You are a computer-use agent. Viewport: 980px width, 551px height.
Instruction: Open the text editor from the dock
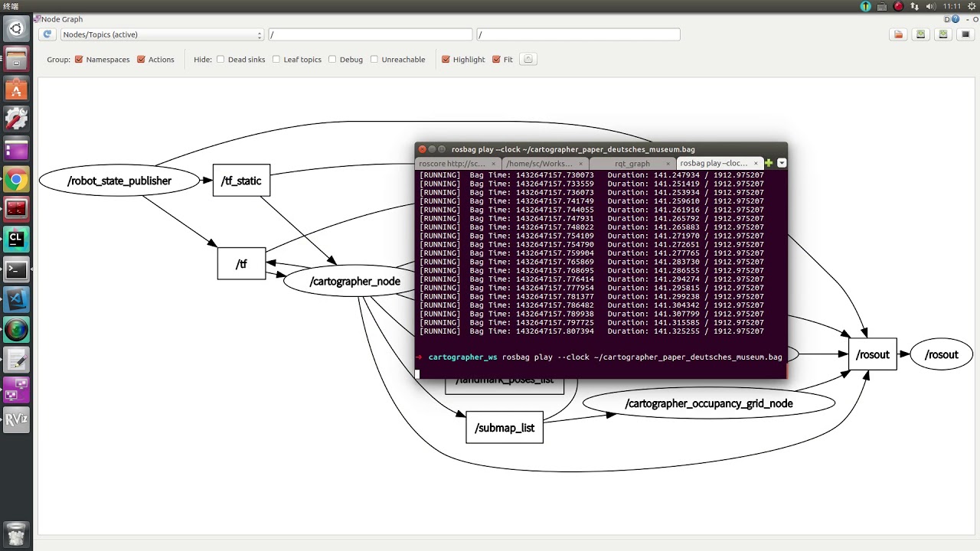tap(16, 360)
